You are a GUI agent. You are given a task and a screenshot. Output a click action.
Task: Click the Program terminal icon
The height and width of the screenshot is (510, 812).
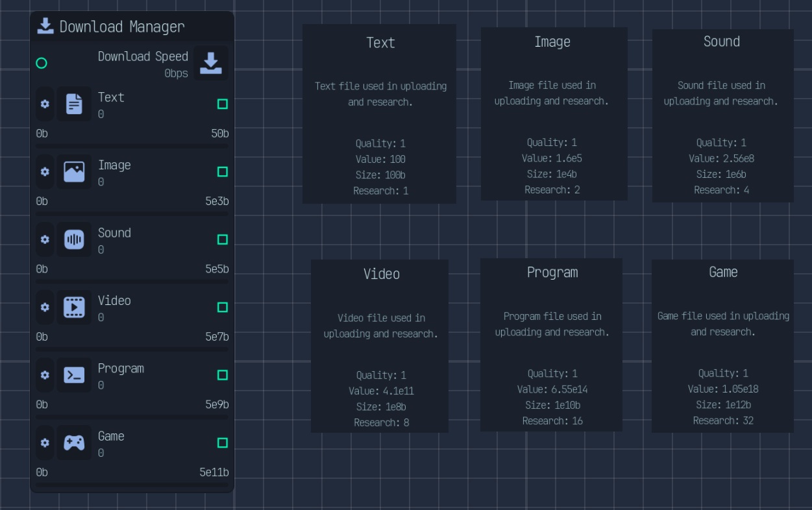74,375
